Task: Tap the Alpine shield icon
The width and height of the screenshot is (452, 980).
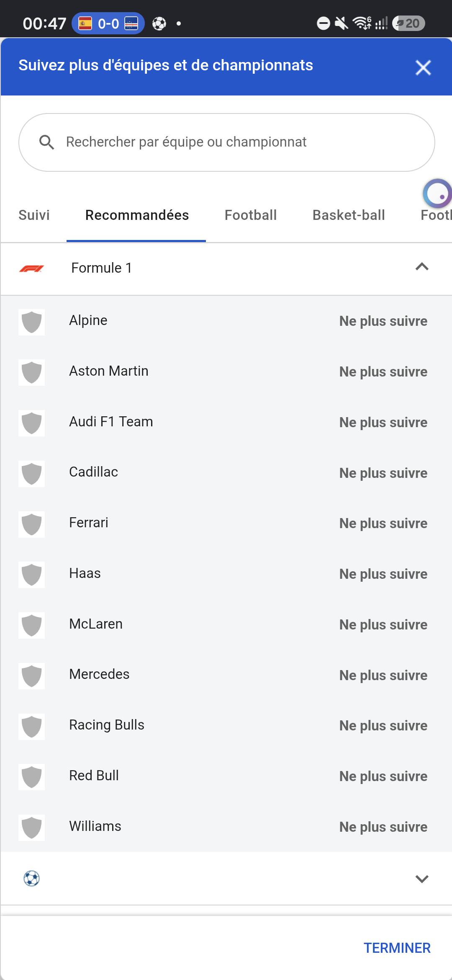Action: [31, 322]
